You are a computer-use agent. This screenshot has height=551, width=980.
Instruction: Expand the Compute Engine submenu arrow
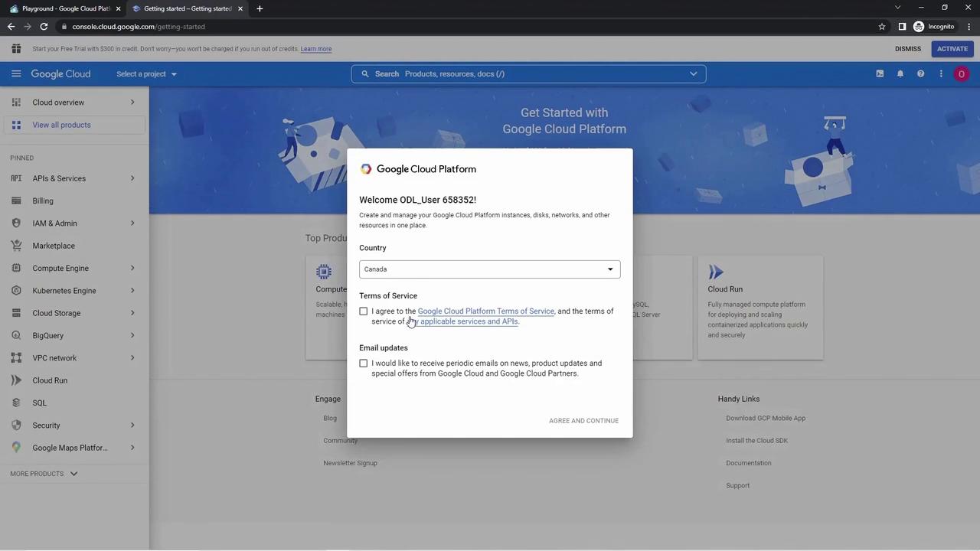pyautogui.click(x=132, y=268)
